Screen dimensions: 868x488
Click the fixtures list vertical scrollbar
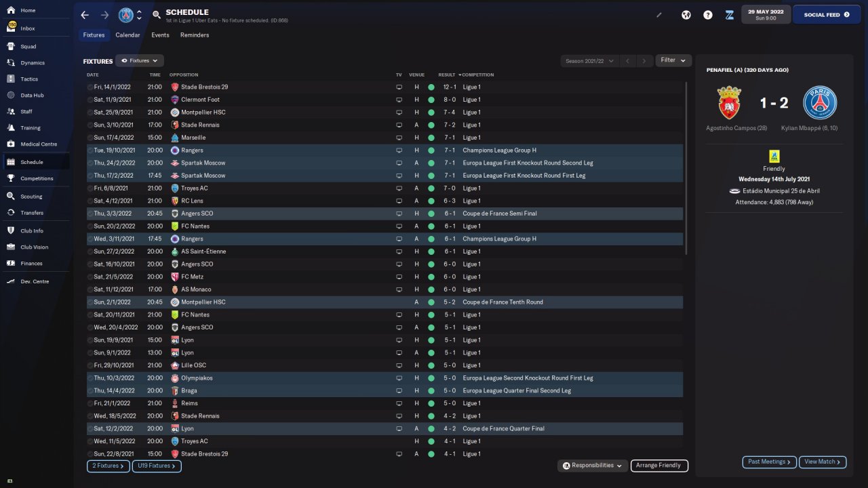coord(686,169)
